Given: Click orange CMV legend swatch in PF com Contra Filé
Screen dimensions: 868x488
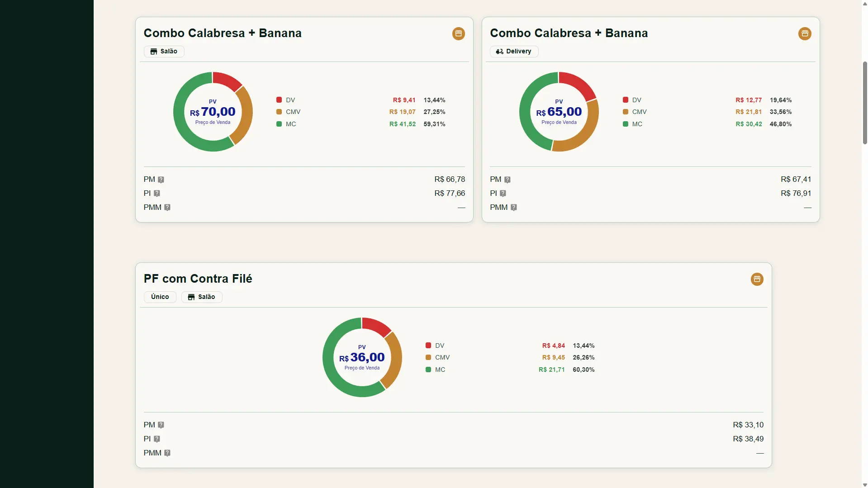Looking at the screenshot, I should click(428, 357).
